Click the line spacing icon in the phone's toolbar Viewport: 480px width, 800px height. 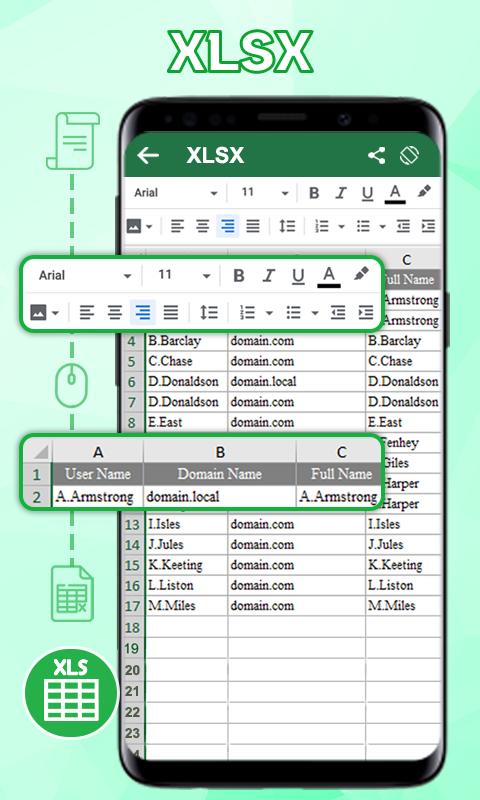[287, 226]
